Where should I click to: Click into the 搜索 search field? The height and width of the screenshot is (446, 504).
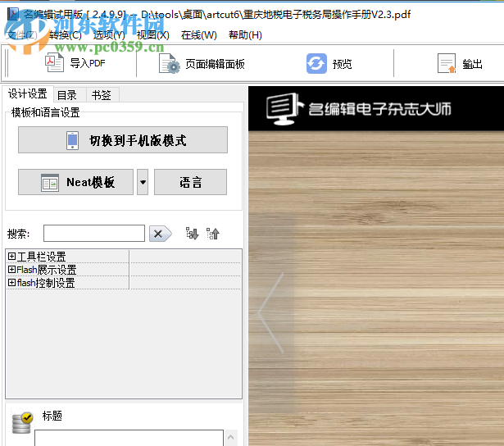click(x=94, y=234)
